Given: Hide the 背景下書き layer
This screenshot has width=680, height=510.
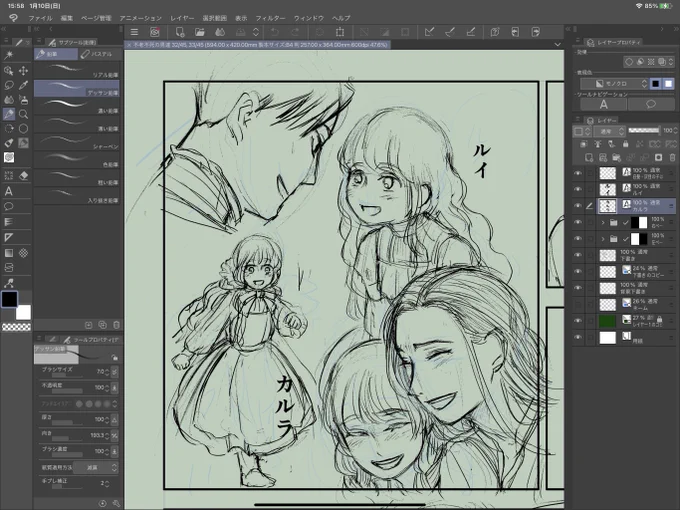Looking at the screenshot, I should tap(578, 288).
